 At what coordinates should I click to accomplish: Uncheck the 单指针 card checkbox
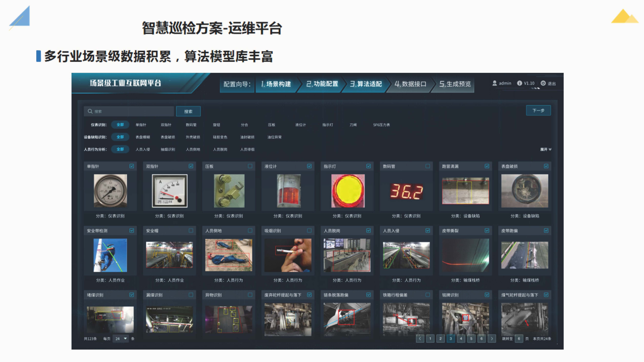[131, 166]
